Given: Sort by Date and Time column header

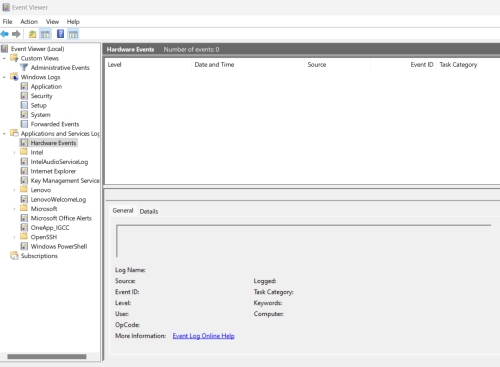Looking at the screenshot, I should (248, 64).
